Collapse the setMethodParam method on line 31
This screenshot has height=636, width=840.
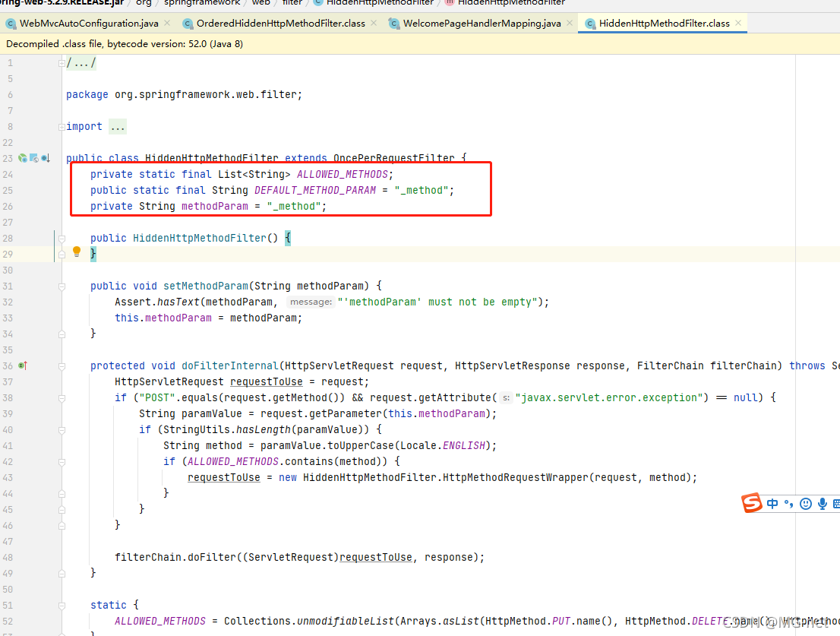pyautogui.click(x=61, y=285)
